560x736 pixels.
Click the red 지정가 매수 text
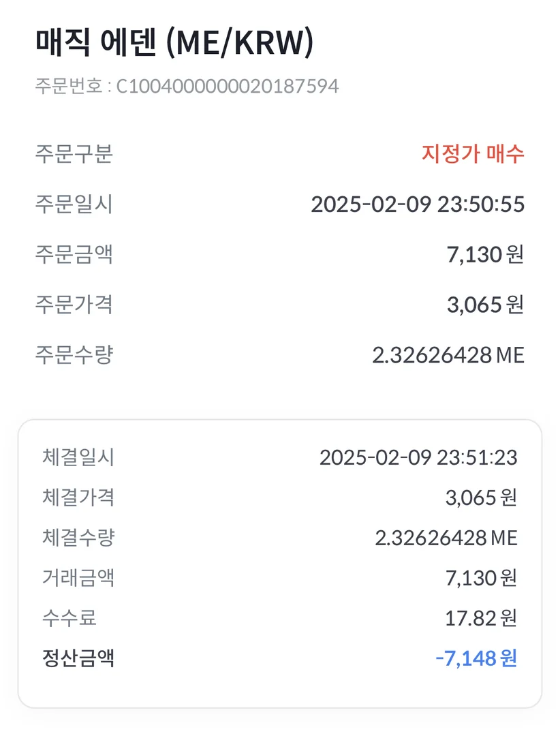tap(473, 154)
